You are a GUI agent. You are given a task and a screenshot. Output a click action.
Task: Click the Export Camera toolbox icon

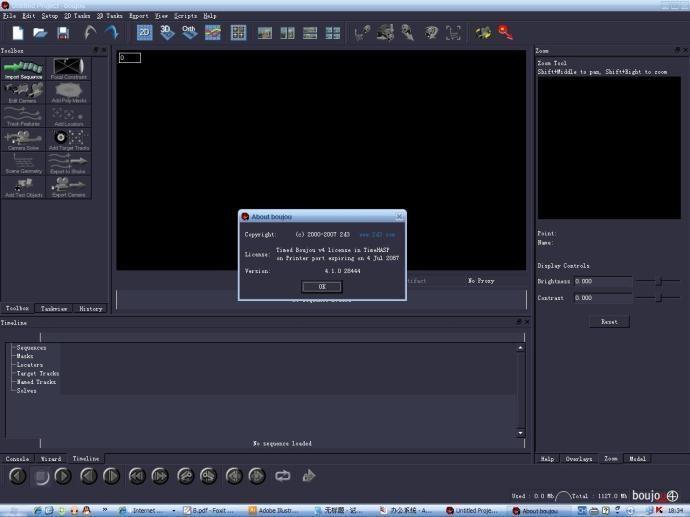(69, 186)
